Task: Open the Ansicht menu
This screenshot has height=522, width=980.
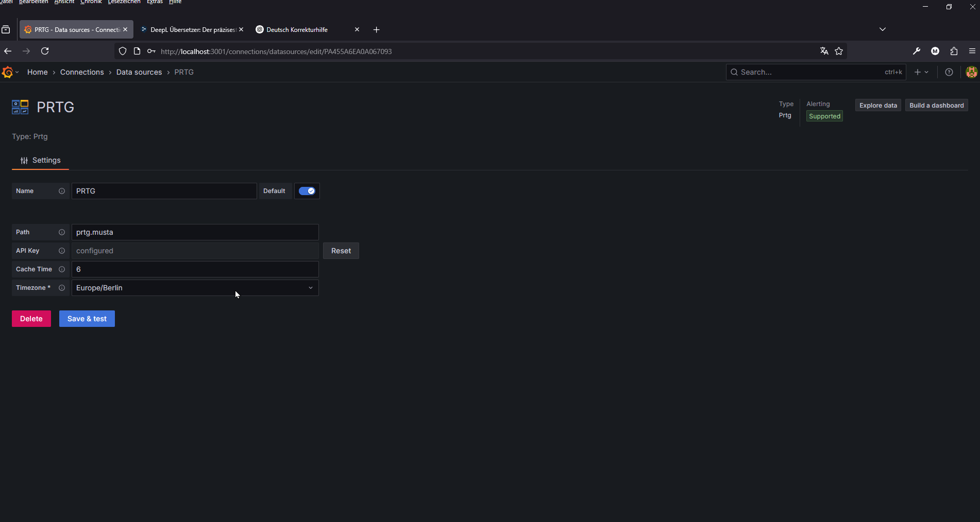Action: coord(64,2)
